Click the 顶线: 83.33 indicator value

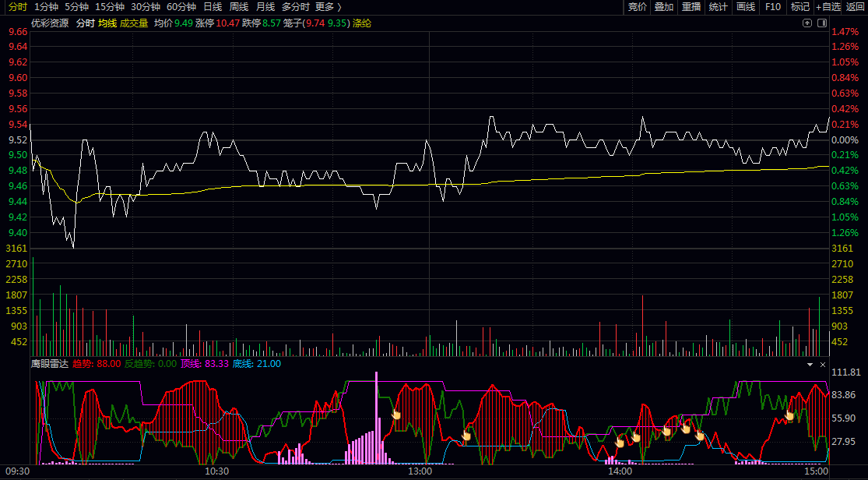tap(205, 364)
